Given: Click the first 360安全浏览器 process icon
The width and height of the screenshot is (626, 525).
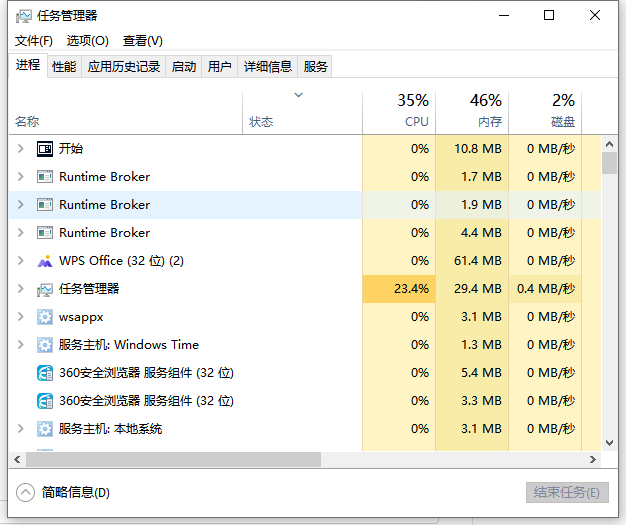Looking at the screenshot, I should (x=45, y=373).
